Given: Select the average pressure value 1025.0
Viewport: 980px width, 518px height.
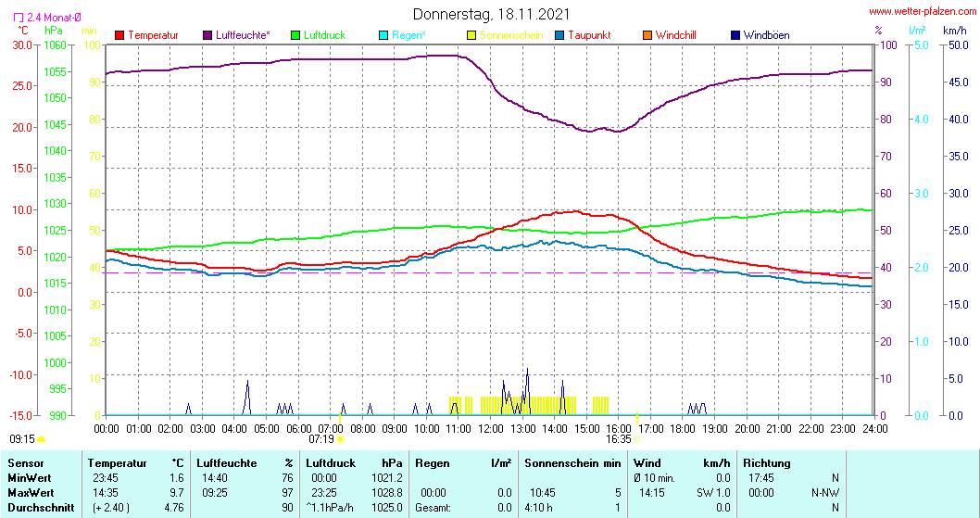Looking at the screenshot, I should (387, 508).
